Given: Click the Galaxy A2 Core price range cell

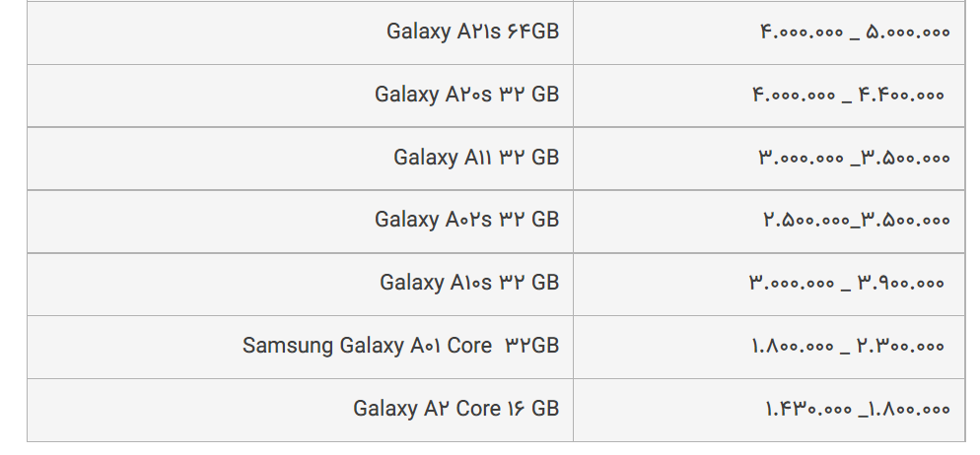Looking at the screenshot, I should [x=769, y=410].
